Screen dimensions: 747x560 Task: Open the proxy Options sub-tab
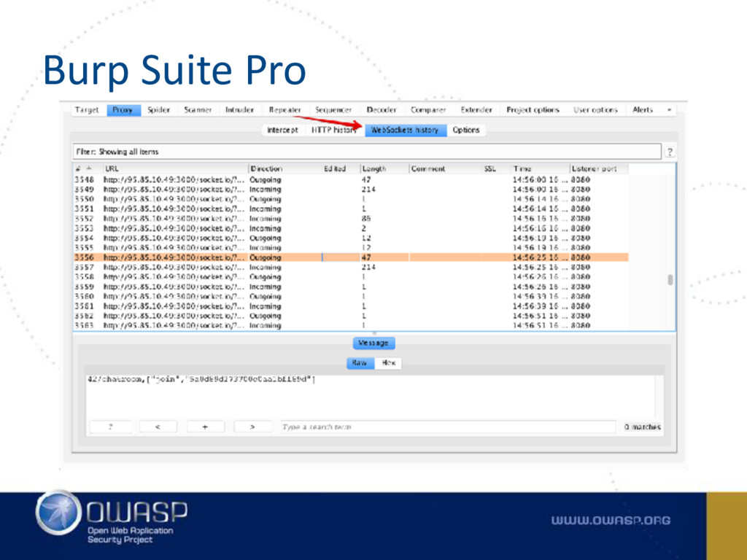(x=466, y=130)
